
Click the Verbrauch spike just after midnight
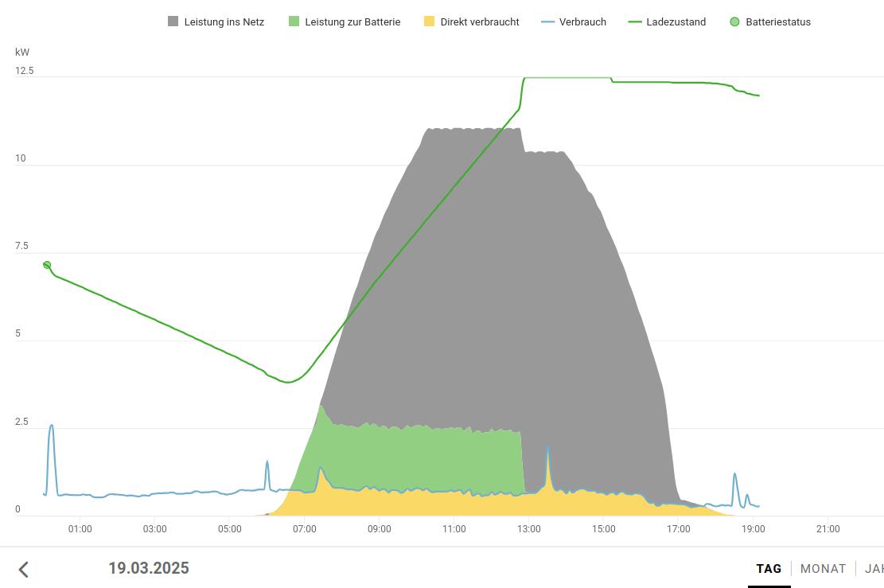pyautogui.click(x=52, y=426)
